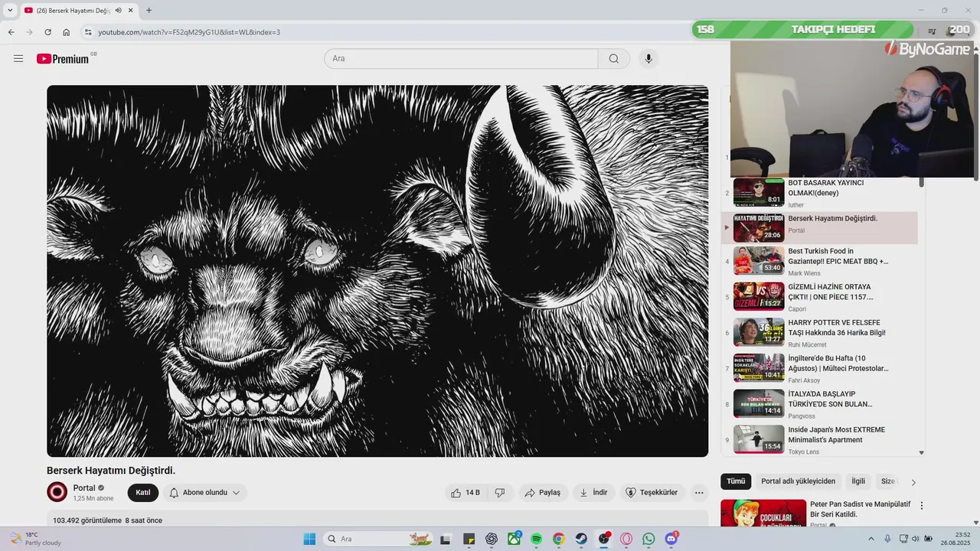The width and height of the screenshot is (980, 551).
Task: Open OBS Studio on taskbar
Action: coord(604,539)
